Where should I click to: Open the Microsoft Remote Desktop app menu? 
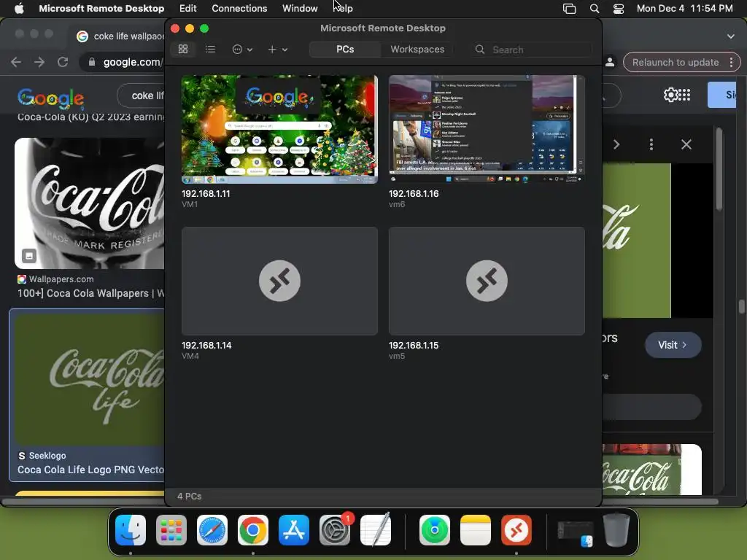tap(101, 8)
